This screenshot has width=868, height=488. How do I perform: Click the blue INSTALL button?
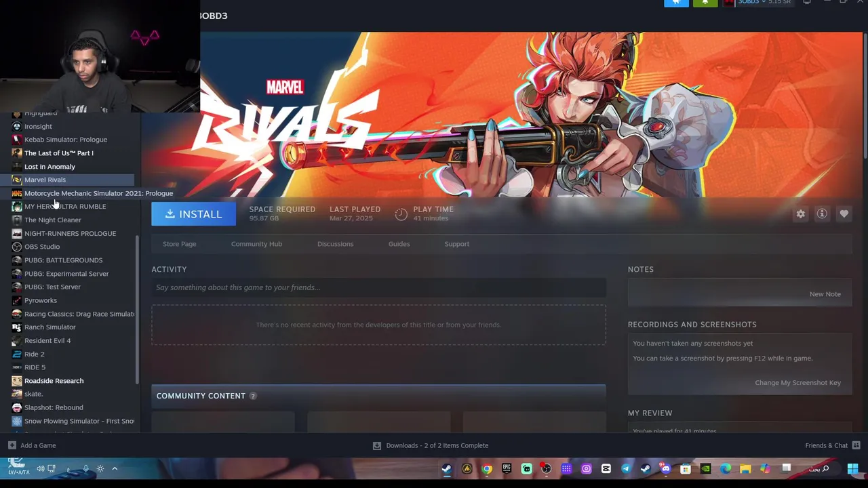[193, 214]
